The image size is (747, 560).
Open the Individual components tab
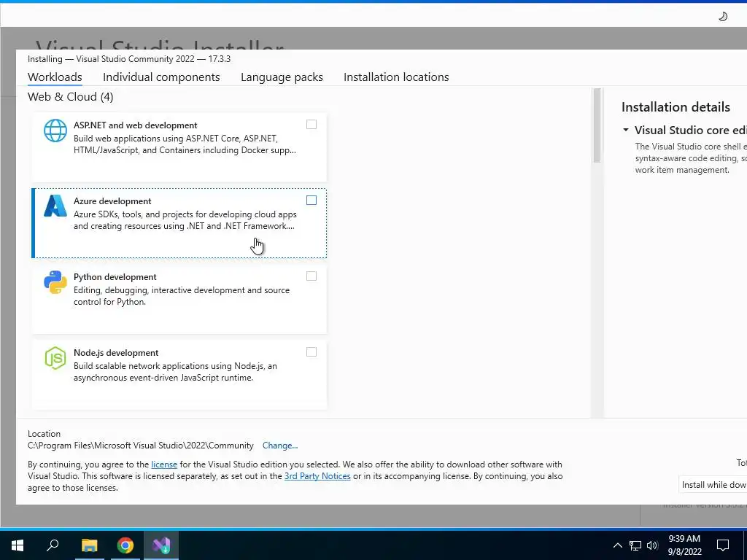(x=161, y=77)
